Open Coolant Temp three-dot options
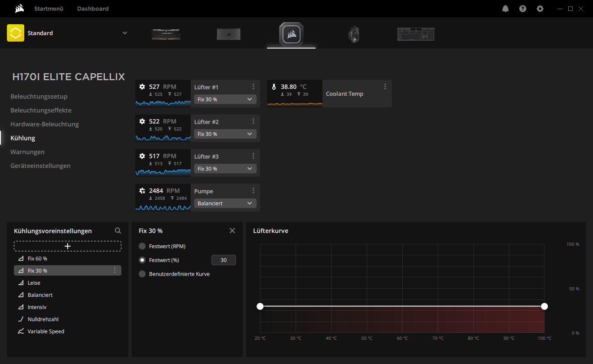Image resolution: width=593 pixels, height=364 pixels. 385,87
